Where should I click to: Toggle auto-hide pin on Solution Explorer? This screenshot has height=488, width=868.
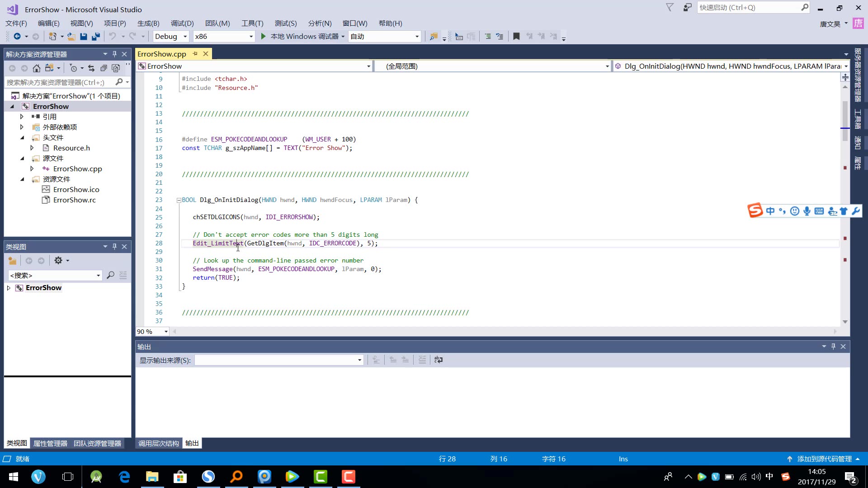click(115, 54)
